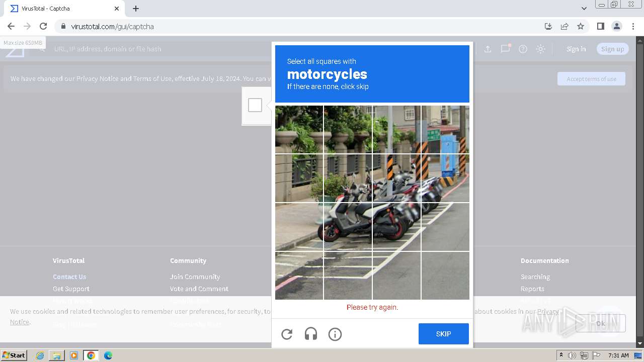This screenshot has width=644, height=362.
Task: Click the system clock showing 7:31 AM
Action: coord(618,355)
